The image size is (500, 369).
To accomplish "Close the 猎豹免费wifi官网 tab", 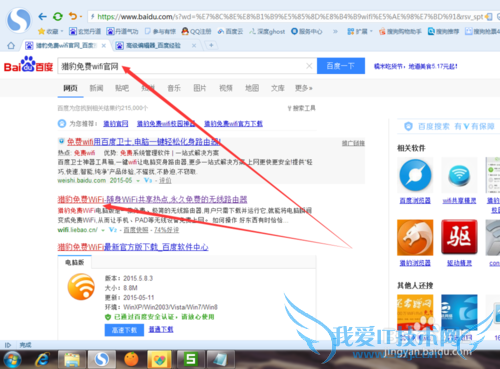I will click(104, 45).
